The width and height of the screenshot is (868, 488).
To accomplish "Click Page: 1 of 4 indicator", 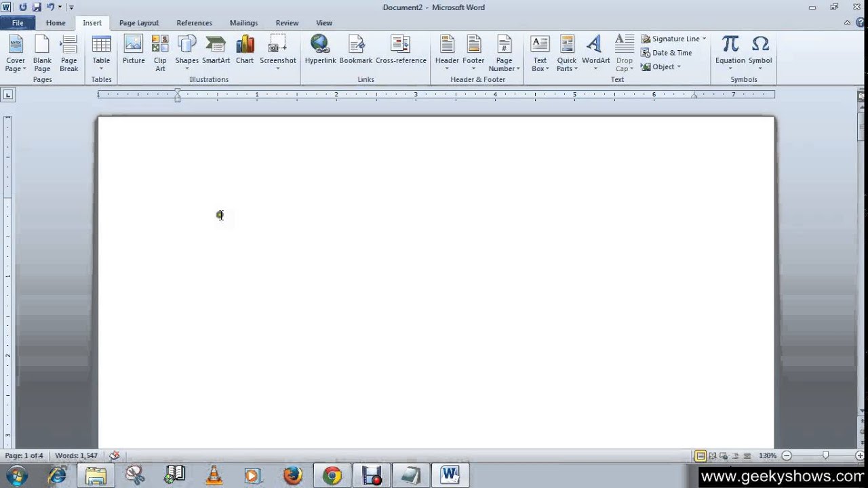I will click(x=24, y=456).
